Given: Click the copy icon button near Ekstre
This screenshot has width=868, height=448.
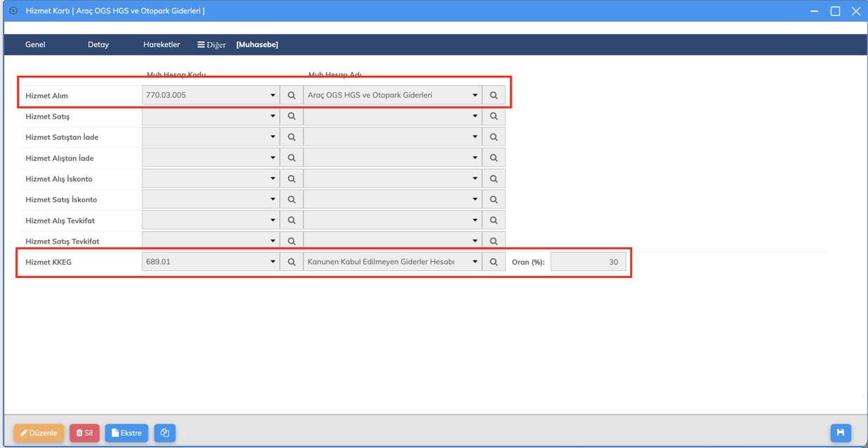Looking at the screenshot, I should [x=165, y=433].
